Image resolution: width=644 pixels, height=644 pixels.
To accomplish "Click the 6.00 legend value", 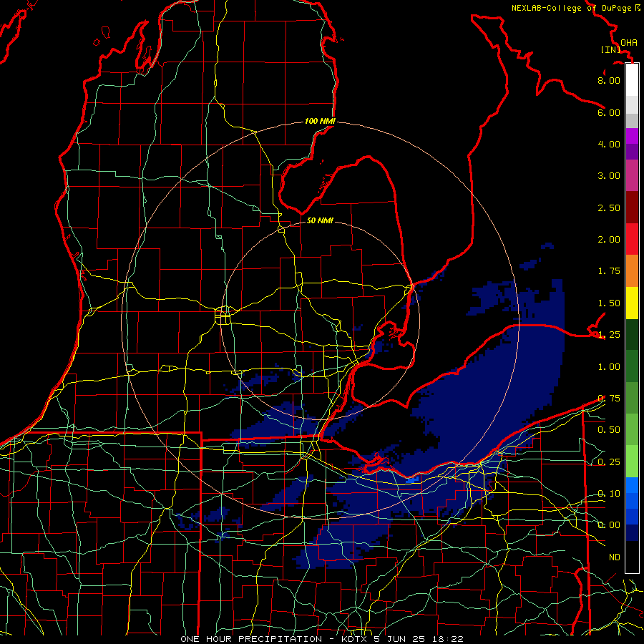I will click(x=609, y=112).
